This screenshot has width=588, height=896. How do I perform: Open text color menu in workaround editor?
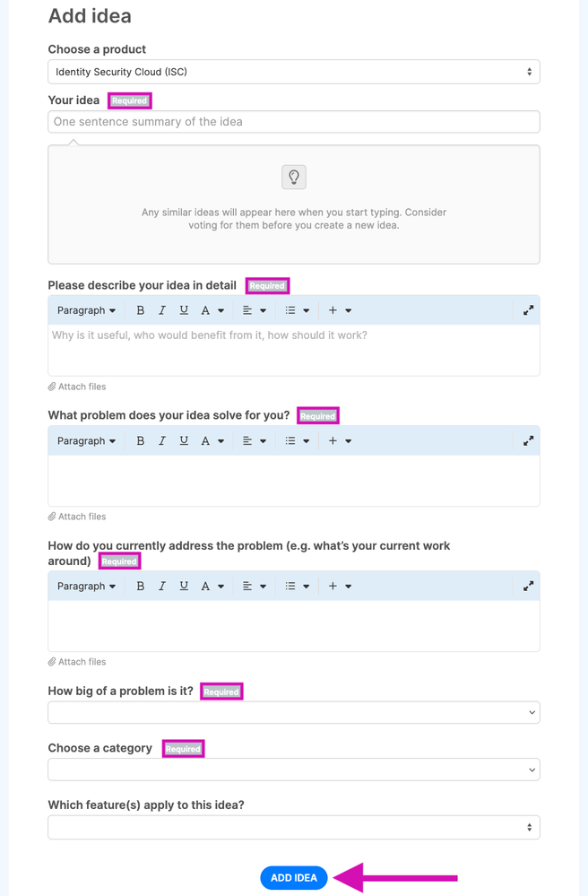click(x=212, y=587)
